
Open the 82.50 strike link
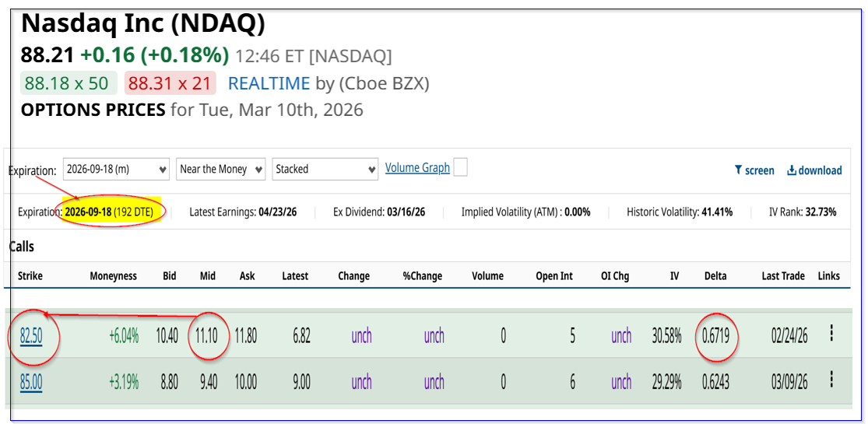[31, 336]
